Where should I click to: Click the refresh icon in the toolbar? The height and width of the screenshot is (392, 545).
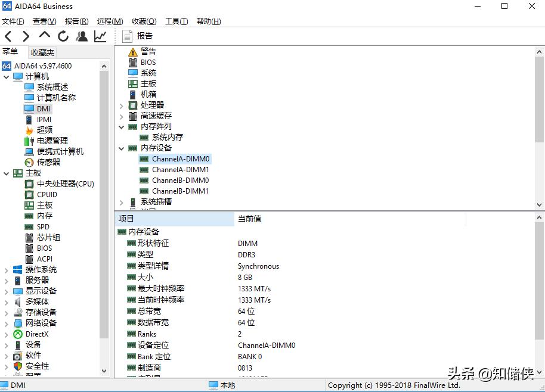point(63,36)
